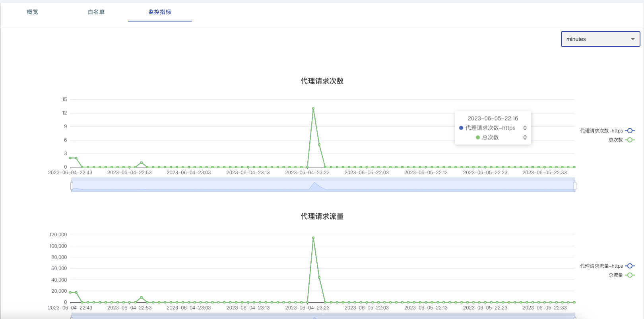Click 代理请求流量-https blue legend marker
644x319 pixels.
[630, 266]
